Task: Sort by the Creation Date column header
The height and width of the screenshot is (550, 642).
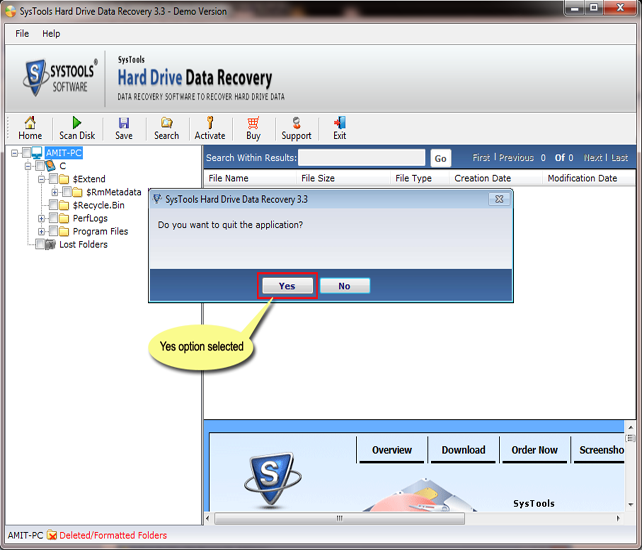Action: point(496,179)
